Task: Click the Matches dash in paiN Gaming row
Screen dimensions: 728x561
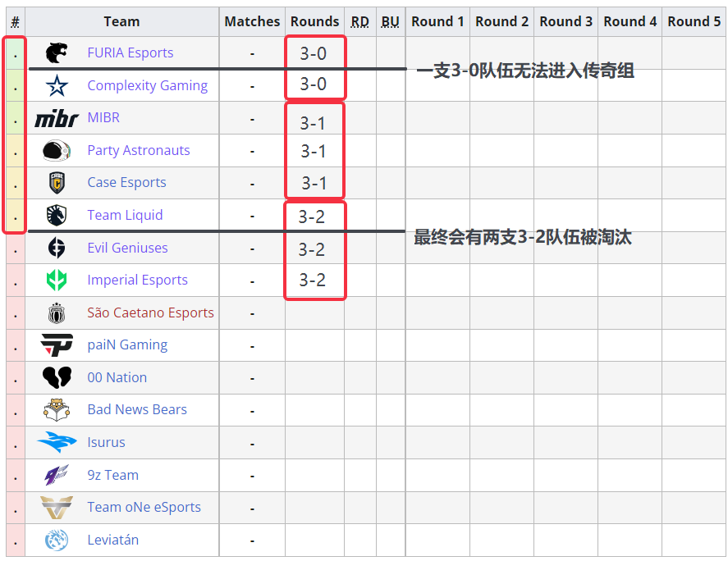Action: [252, 346]
